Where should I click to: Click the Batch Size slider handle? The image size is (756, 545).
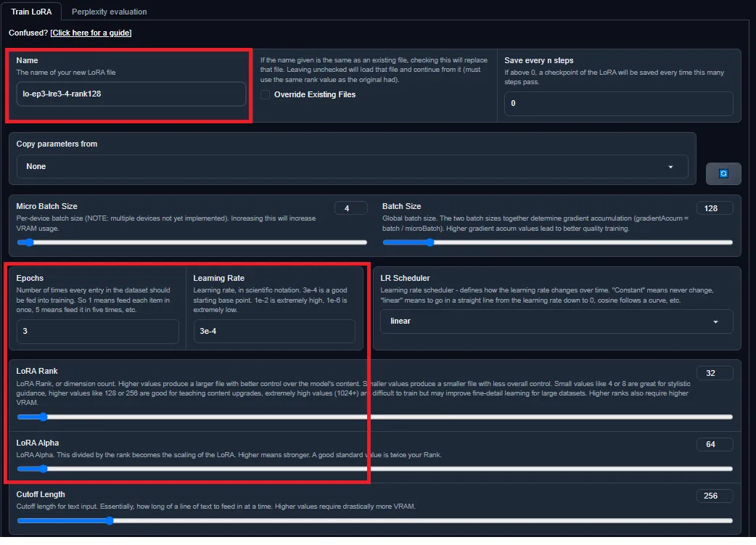pyautogui.click(x=430, y=242)
